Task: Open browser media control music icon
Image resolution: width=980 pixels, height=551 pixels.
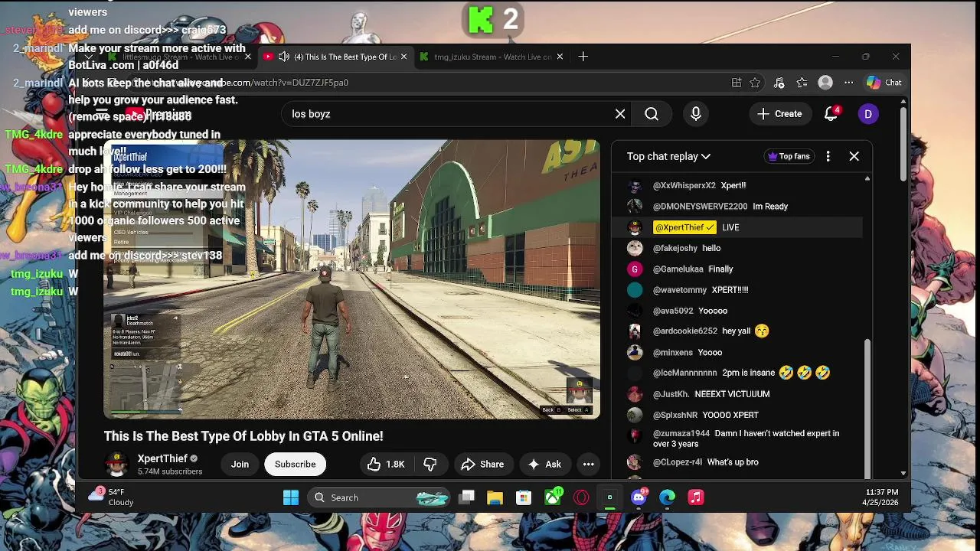Action: tap(779, 83)
